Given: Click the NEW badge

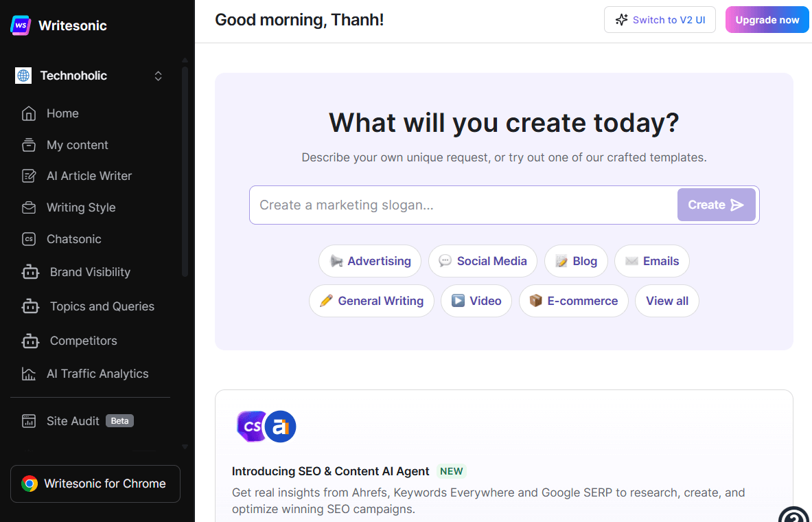Looking at the screenshot, I should coord(452,471).
